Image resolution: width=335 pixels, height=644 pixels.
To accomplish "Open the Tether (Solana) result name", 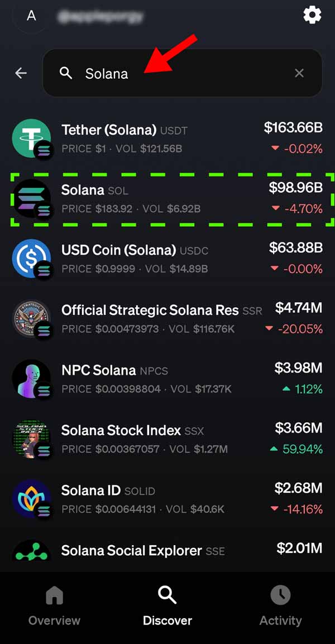I will pyautogui.click(x=109, y=130).
